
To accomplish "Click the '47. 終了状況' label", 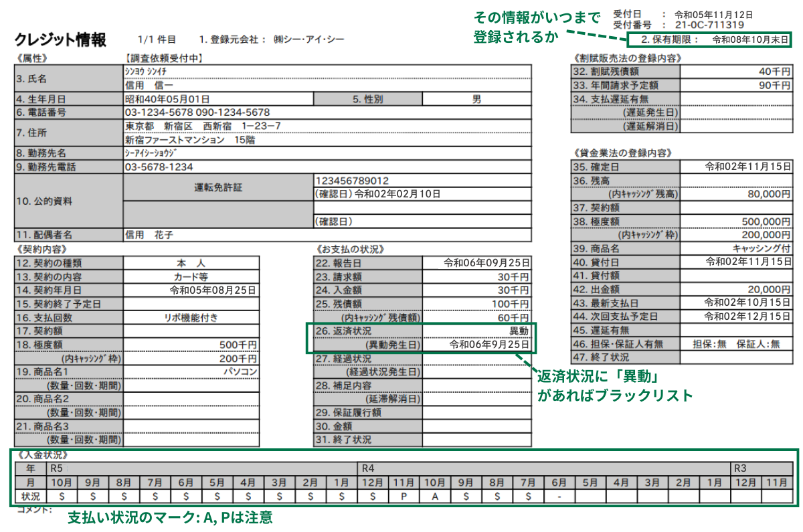I will coord(600,357).
